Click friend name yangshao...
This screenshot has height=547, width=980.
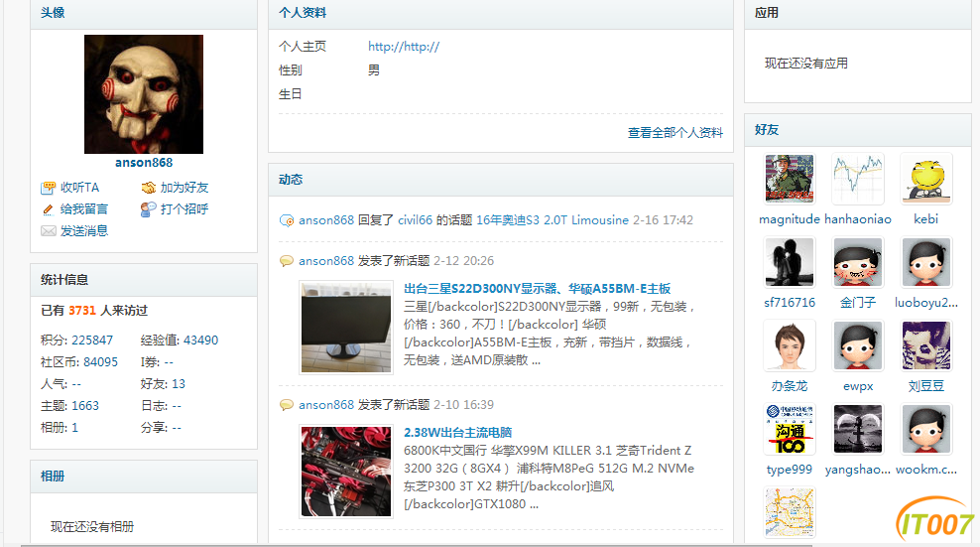pos(857,470)
